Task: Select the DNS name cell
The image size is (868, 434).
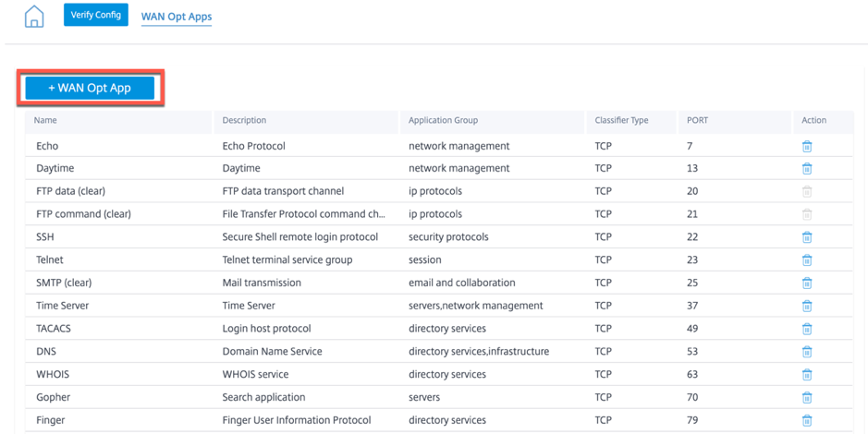Action: pos(46,352)
